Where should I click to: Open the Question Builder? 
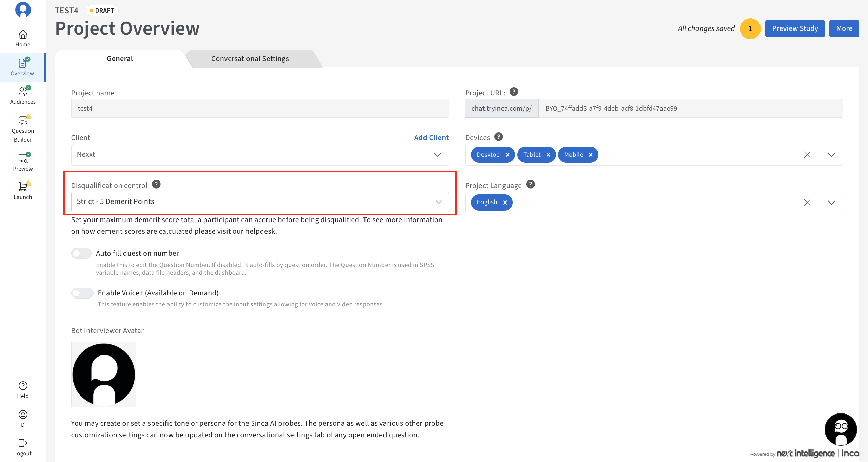click(x=23, y=129)
